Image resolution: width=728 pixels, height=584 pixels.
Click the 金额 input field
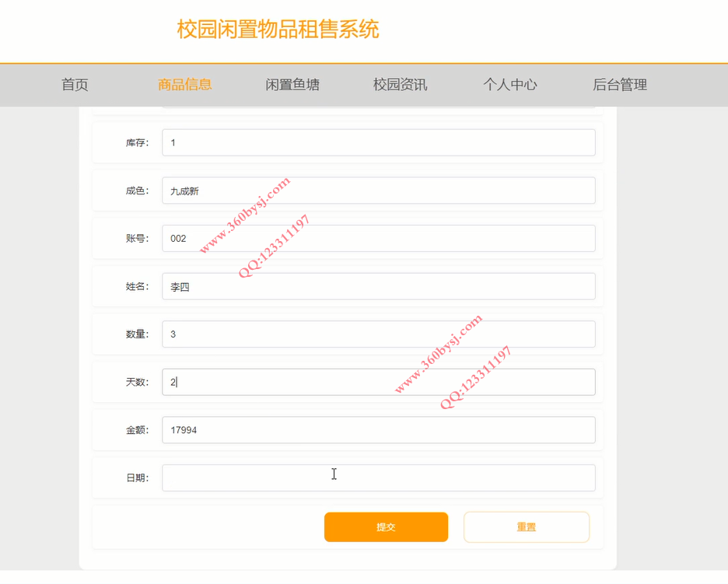click(x=379, y=430)
